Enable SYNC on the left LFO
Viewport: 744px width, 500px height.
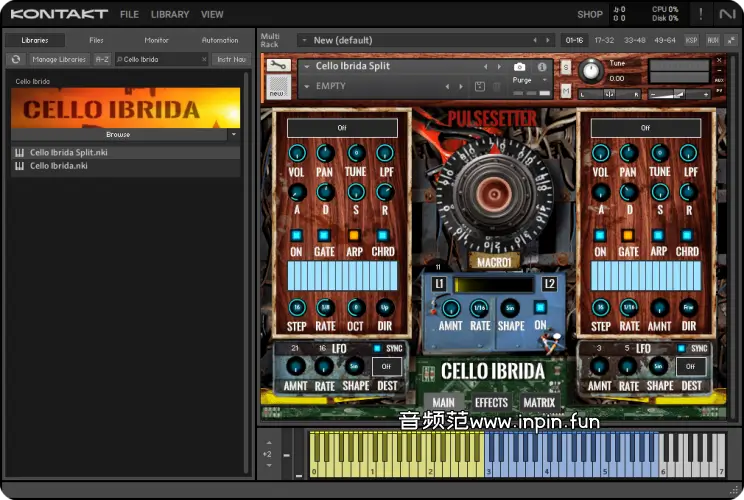[377, 348]
